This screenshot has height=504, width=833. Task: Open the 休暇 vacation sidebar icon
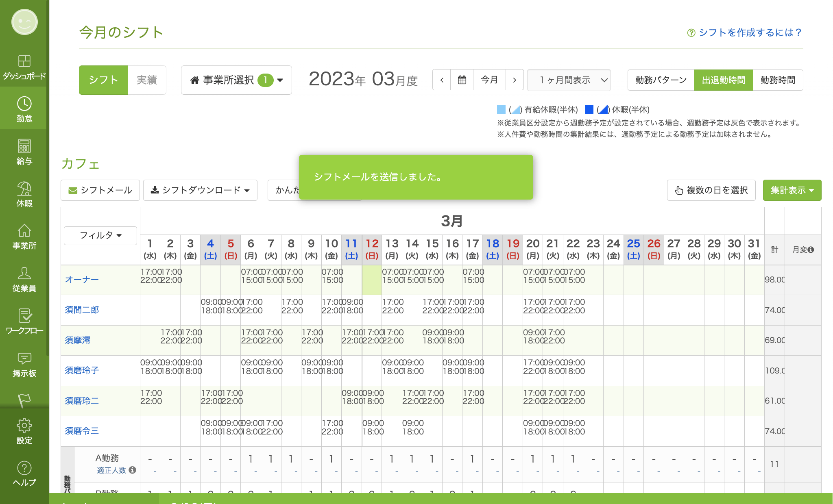[24, 194]
